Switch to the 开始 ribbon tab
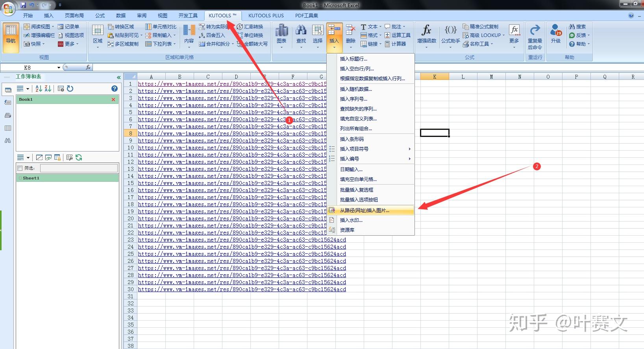Image resolution: width=644 pixels, height=349 pixels. tap(28, 15)
